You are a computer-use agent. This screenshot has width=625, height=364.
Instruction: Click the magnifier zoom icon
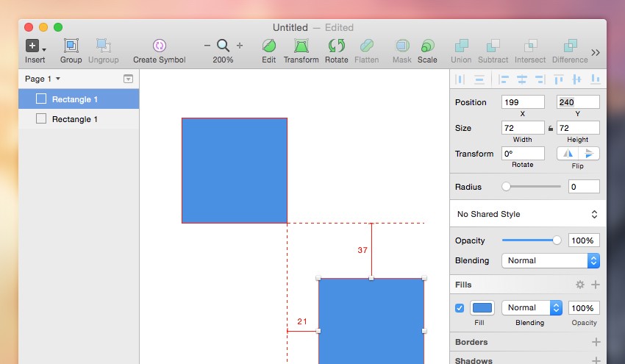223,46
